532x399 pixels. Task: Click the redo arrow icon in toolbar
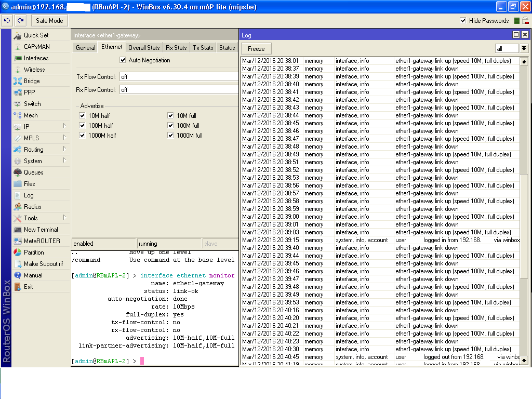point(20,21)
